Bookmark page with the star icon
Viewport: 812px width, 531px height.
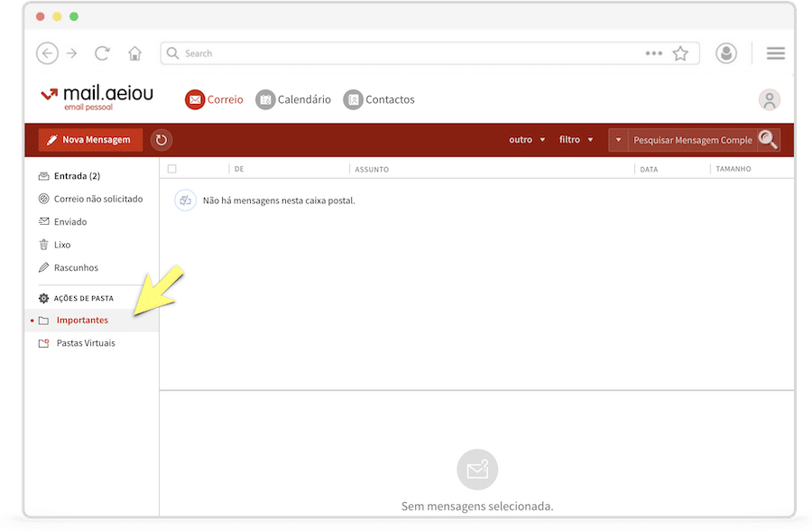pos(680,54)
